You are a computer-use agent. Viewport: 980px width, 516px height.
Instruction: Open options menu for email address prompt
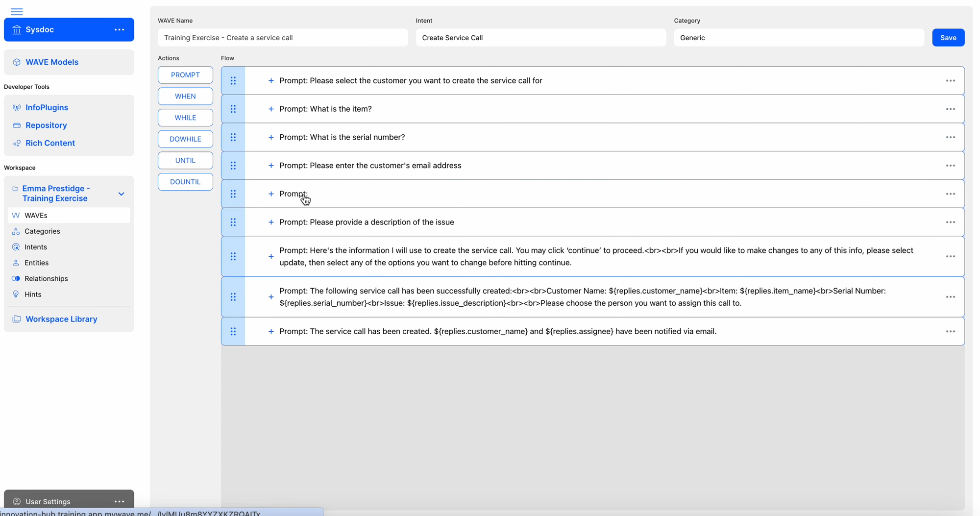pos(950,166)
